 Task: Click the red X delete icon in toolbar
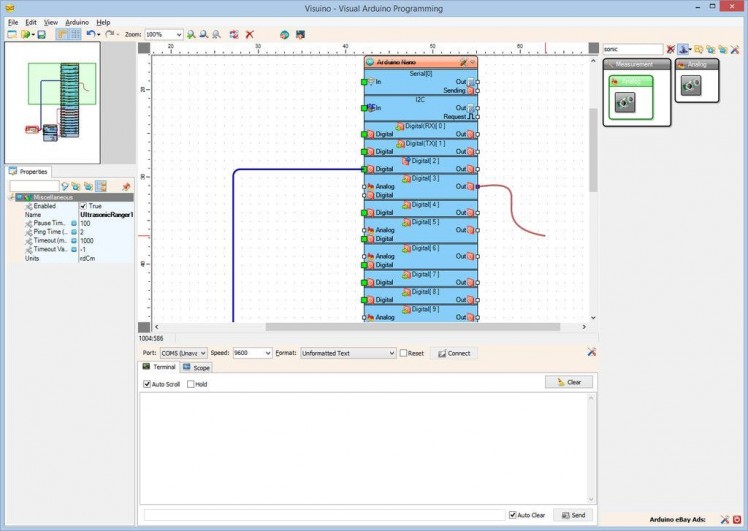(249, 34)
